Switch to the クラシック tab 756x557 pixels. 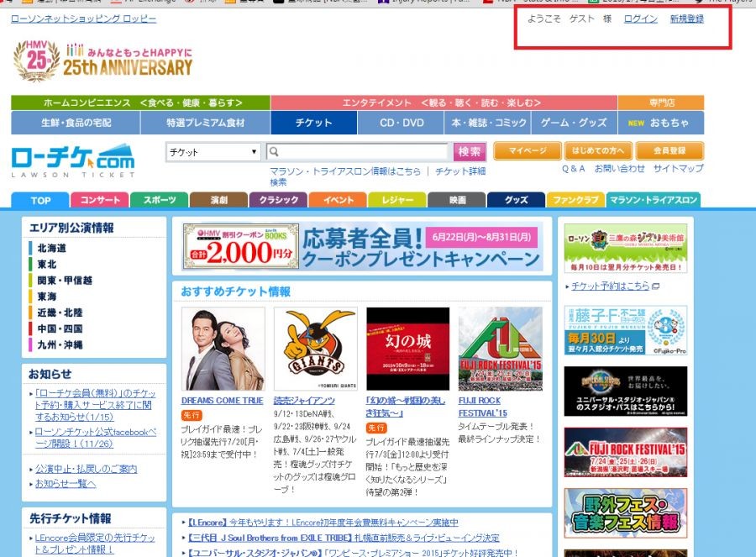pos(278,200)
